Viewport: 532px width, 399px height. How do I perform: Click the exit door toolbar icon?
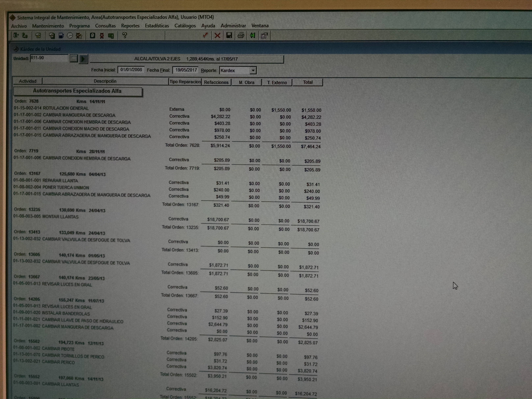tap(16, 36)
